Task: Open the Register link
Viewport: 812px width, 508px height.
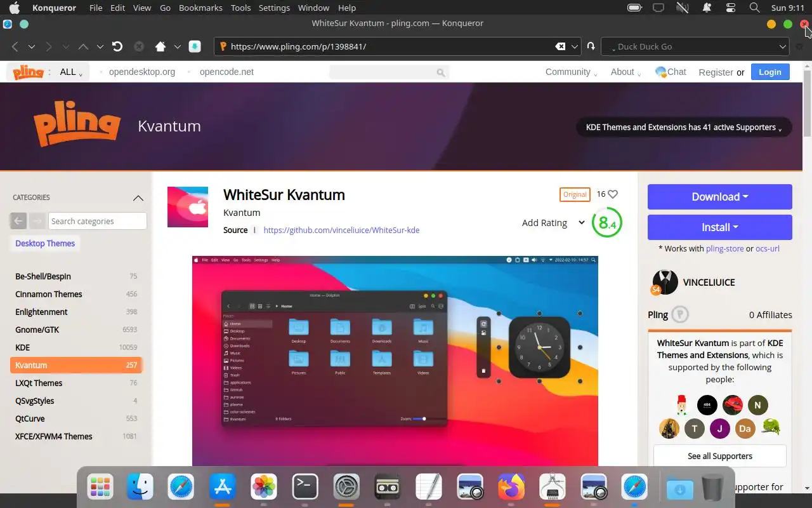Action: pyautogui.click(x=716, y=72)
